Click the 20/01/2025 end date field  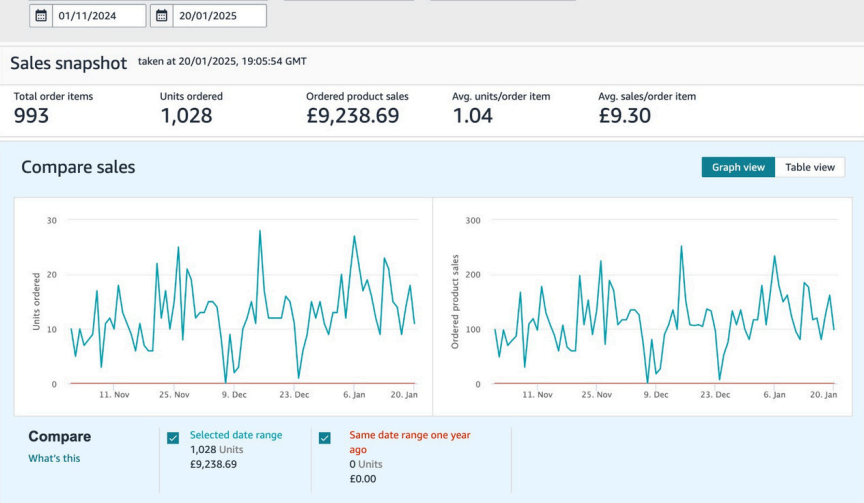tap(219, 16)
